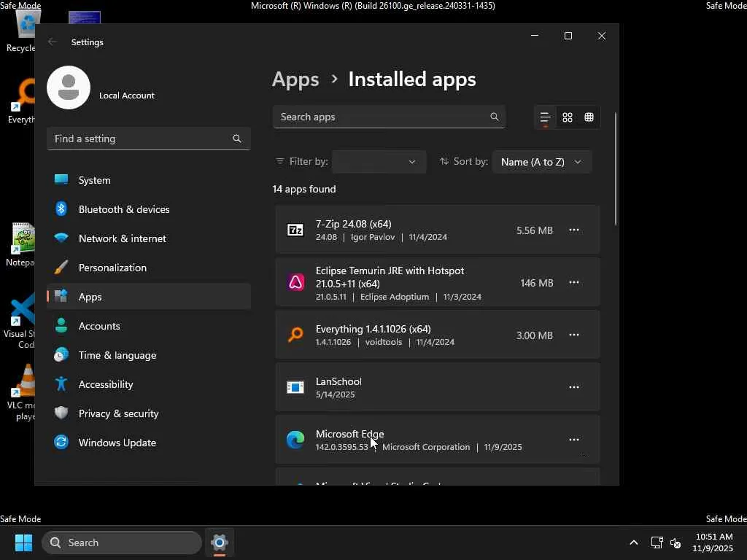This screenshot has height=560, width=747.
Task: Select the LanSchool entry name
Action: point(338,381)
